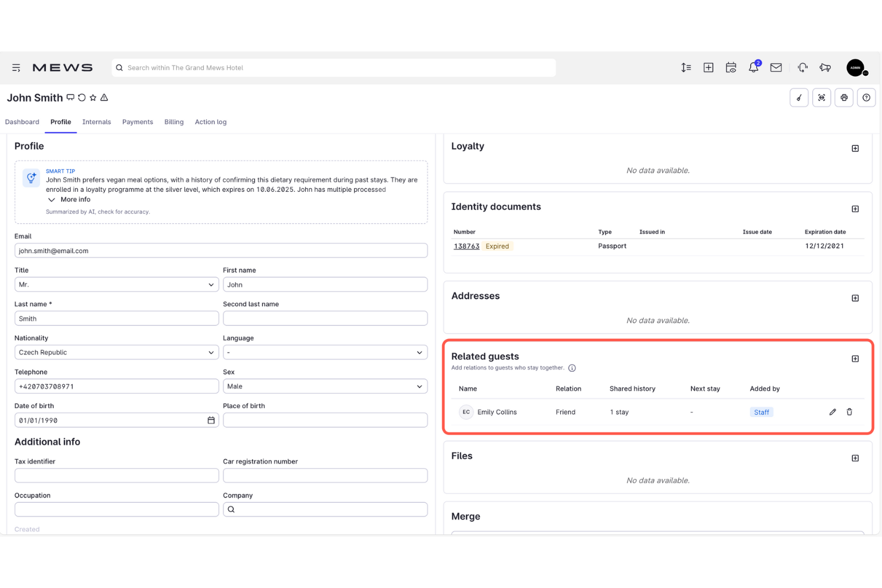This screenshot has height=588, width=882.
Task: Add a new related guest
Action: pyautogui.click(x=855, y=358)
